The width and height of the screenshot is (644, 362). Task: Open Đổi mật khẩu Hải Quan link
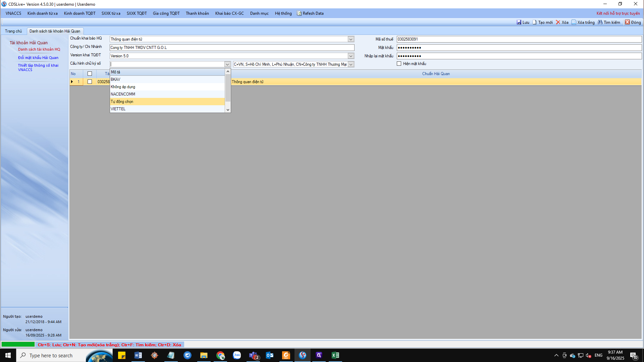click(x=38, y=58)
